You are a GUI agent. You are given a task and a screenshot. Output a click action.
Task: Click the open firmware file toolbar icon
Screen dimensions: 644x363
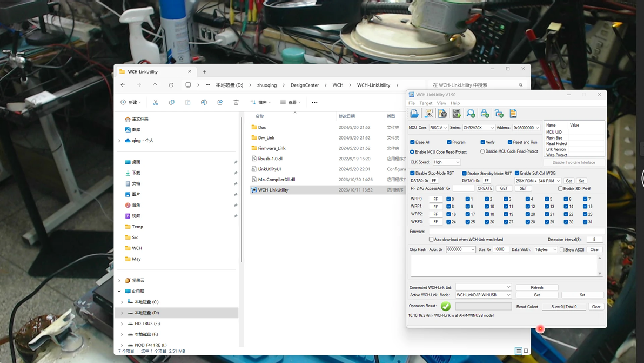point(414,114)
